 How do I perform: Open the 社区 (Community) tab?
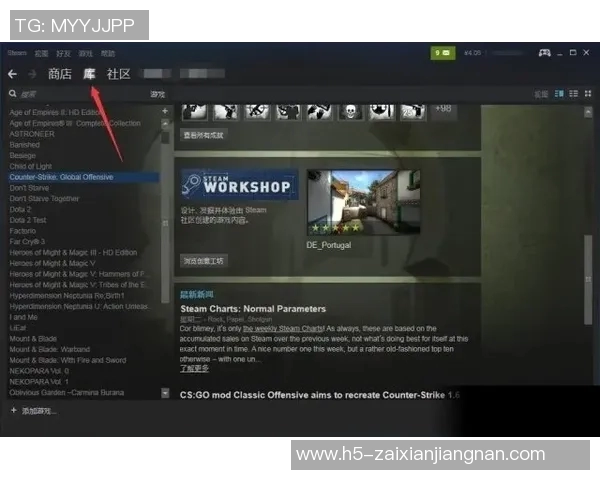coord(119,74)
